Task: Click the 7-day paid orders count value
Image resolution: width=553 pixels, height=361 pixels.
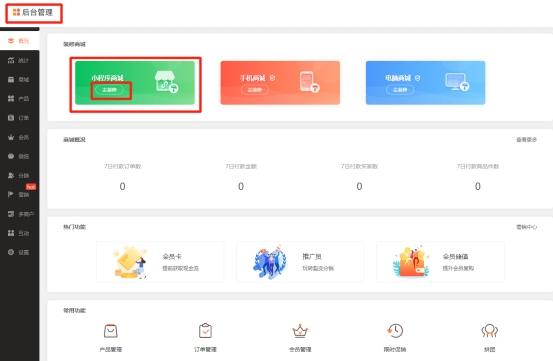Action: 122,186
